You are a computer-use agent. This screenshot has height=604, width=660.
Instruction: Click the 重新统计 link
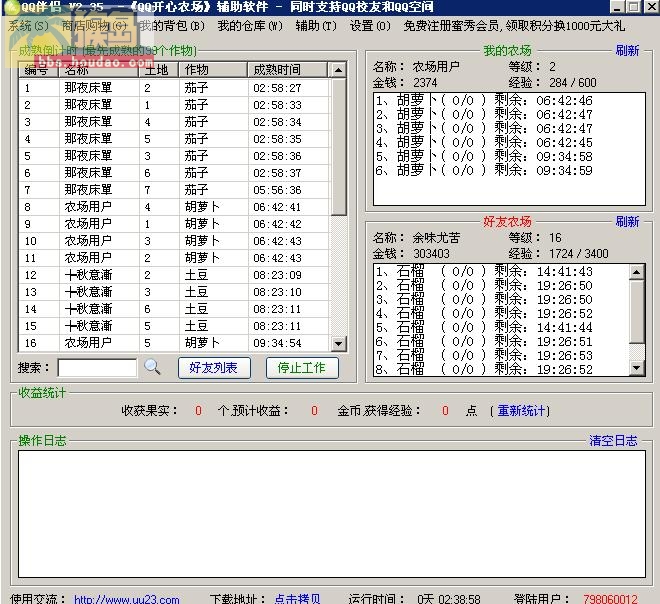[x=522, y=410]
